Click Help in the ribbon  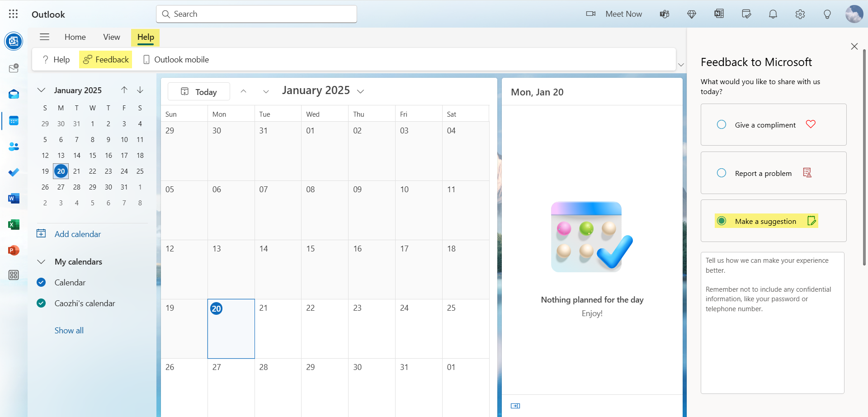pyautogui.click(x=56, y=60)
